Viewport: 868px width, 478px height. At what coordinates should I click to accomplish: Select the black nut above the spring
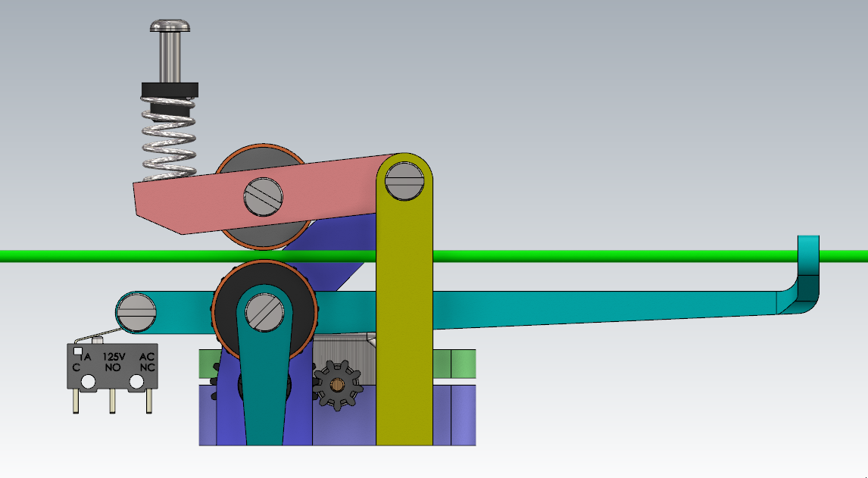[x=170, y=90]
